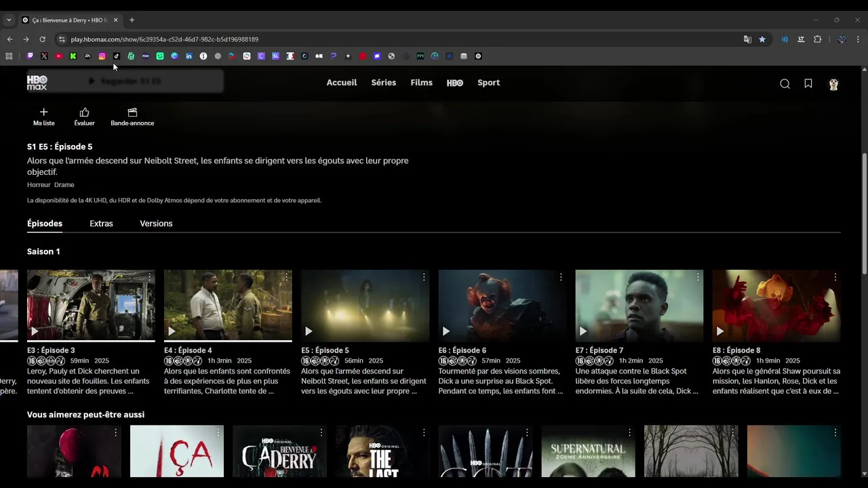Click the bookmark star in address bar
The image size is (868, 488).
(762, 39)
